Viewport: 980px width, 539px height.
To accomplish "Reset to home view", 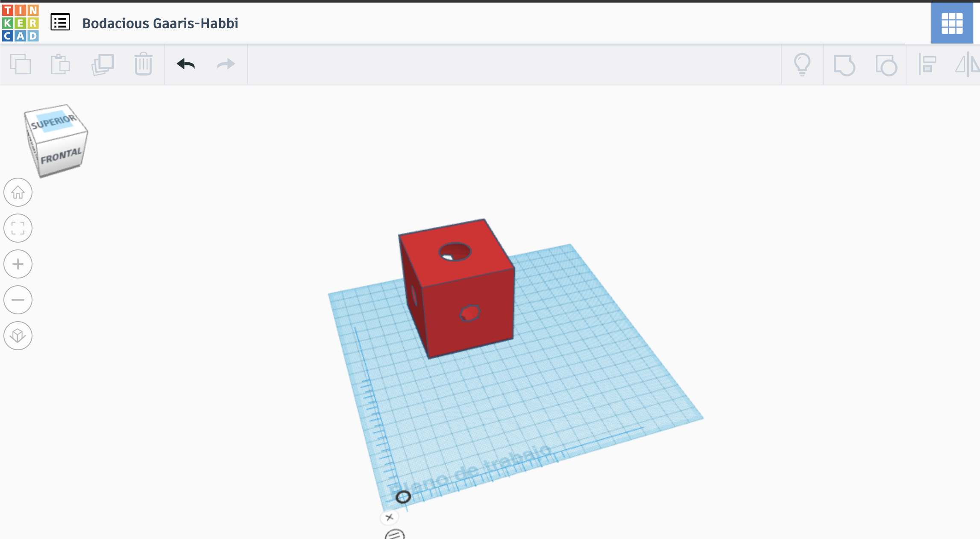I will [x=18, y=192].
